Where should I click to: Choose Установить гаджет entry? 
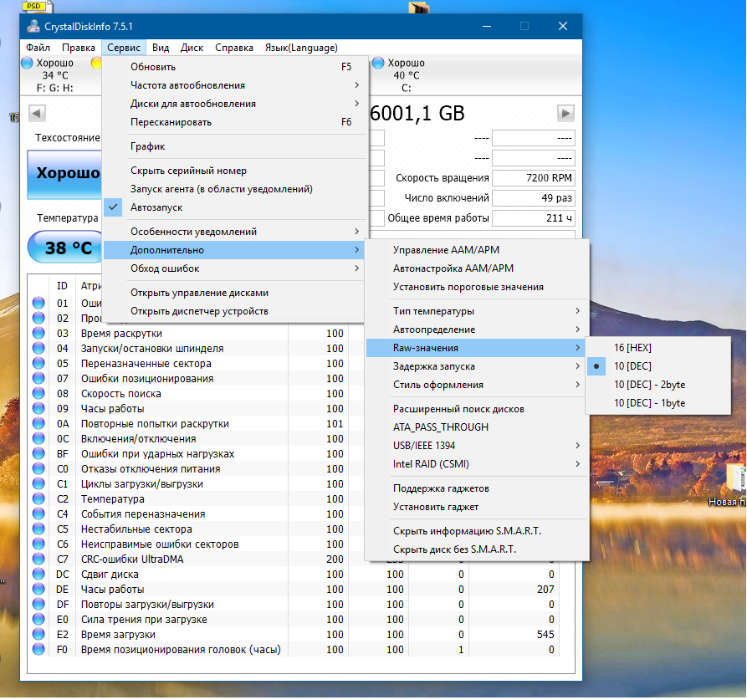pyautogui.click(x=477, y=507)
